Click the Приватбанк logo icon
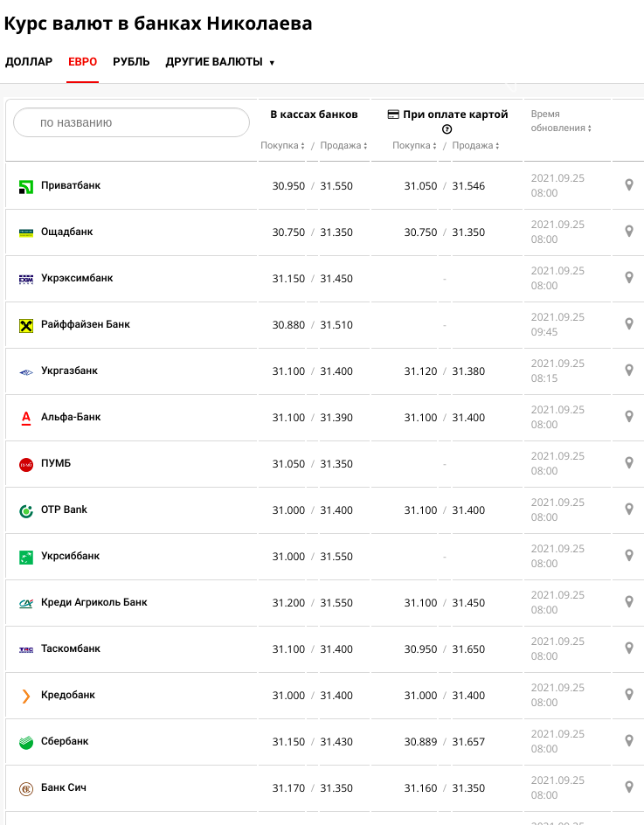644x825 pixels. (x=26, y=186)
